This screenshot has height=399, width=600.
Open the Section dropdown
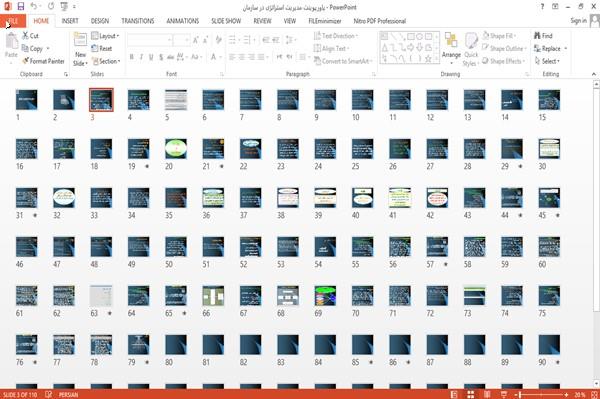[106, 61]
